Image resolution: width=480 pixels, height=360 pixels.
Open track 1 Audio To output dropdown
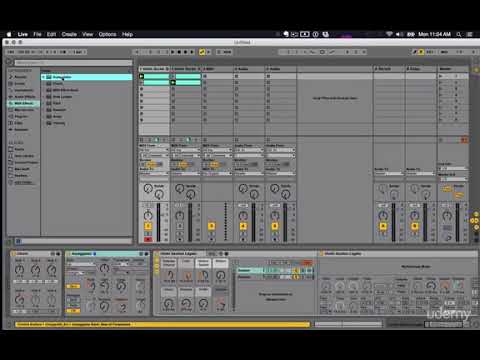coord(154,174)
